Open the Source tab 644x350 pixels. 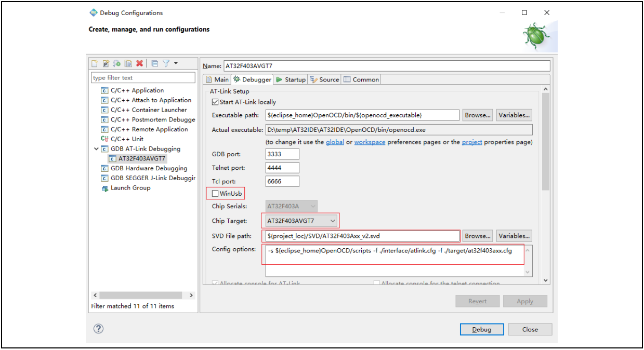[325, 79]
